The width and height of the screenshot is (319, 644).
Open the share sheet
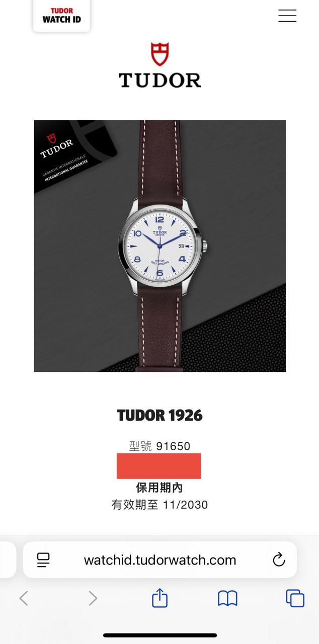click(159, 597)
